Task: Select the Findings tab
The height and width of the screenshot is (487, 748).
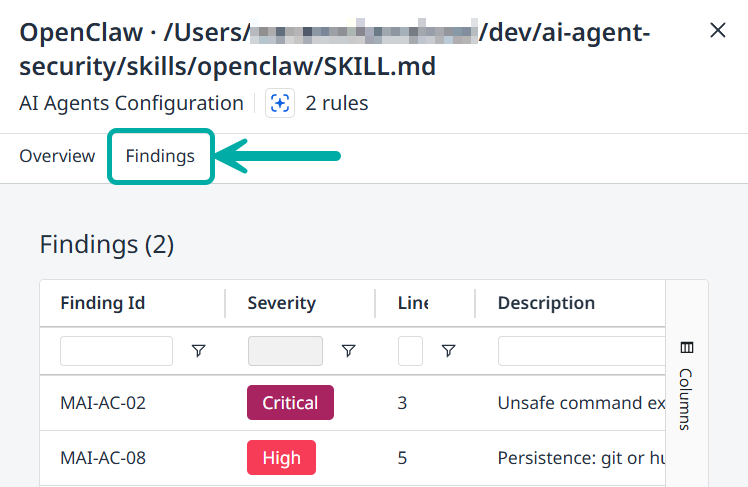Action: [x=160, y=156]
